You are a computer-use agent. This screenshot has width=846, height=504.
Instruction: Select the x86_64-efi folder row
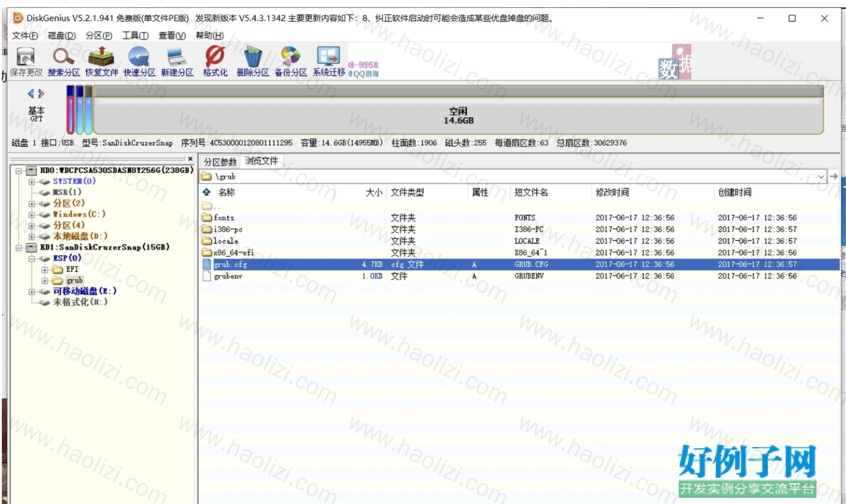(x=520, y=253)
